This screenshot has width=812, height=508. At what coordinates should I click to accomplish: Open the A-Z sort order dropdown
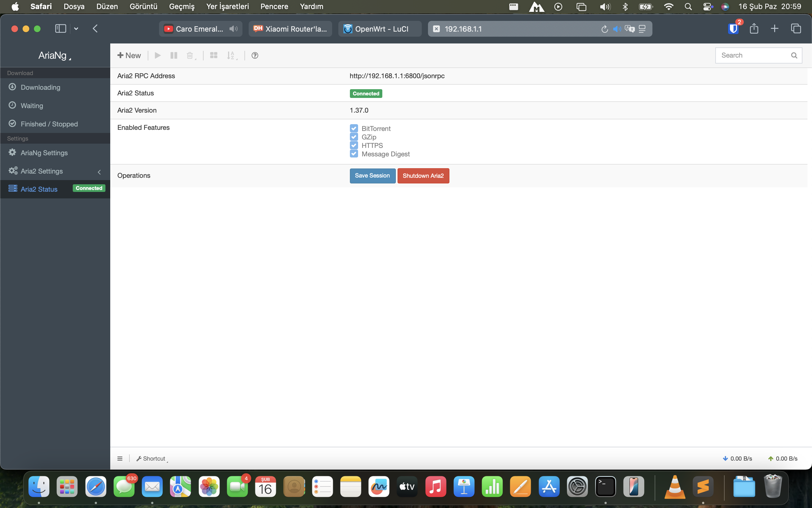click(x=232, y=55)
